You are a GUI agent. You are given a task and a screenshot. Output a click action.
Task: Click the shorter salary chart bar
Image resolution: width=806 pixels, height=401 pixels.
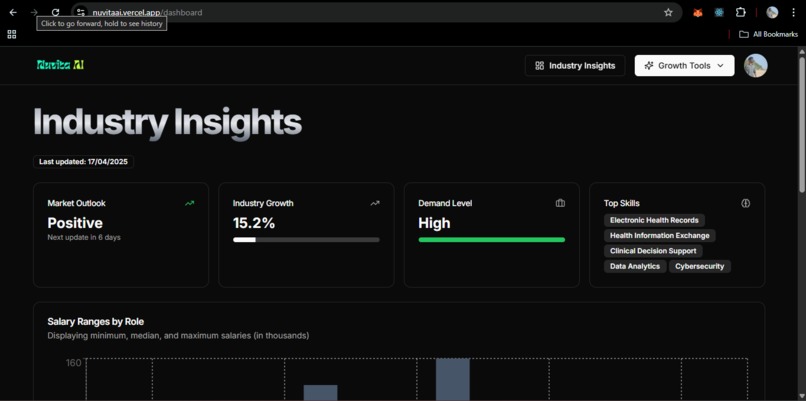(x=321, y=393)
